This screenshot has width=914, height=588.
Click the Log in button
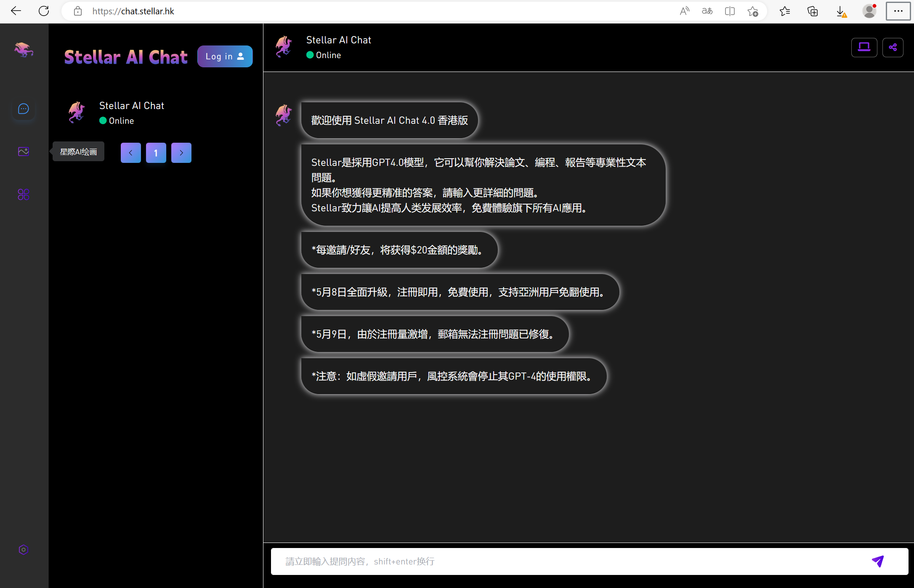[x=225, y=56]
